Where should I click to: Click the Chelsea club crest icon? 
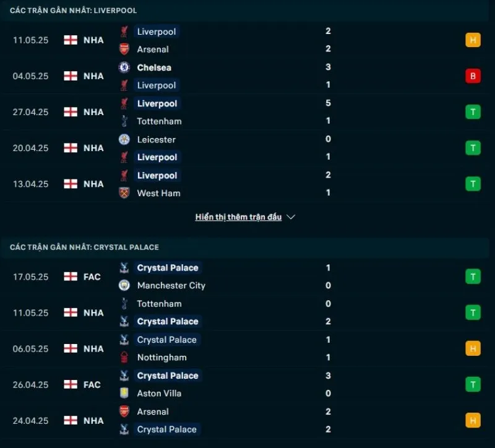pos(124,67)
